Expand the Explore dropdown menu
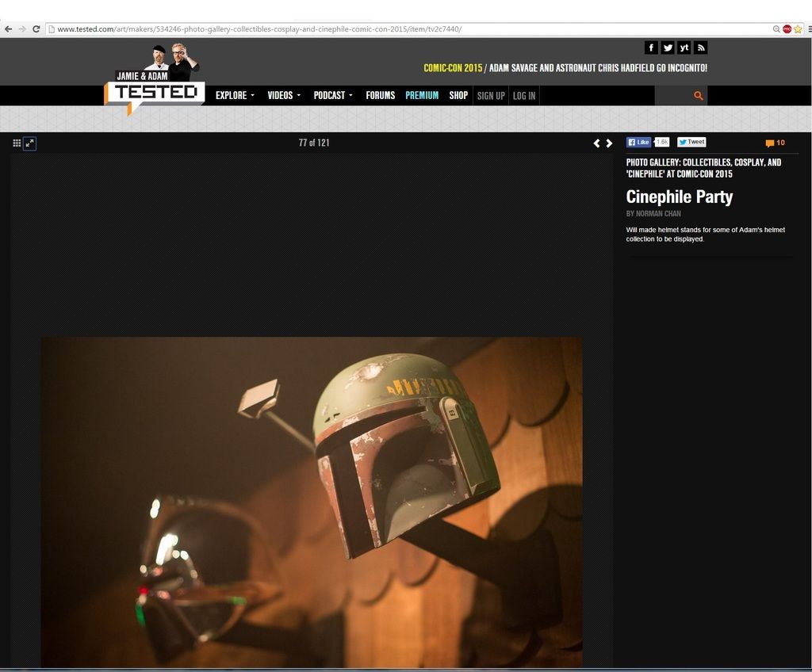Image resolution: width=812 pixels, height=672 pixels. (x=235, y=95)
